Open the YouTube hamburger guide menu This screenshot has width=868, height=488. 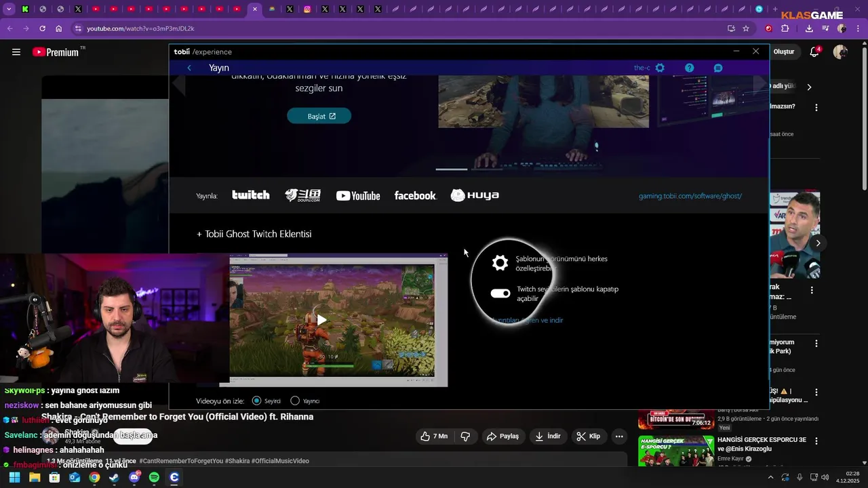pyautogui.click(x=16, y=52)
